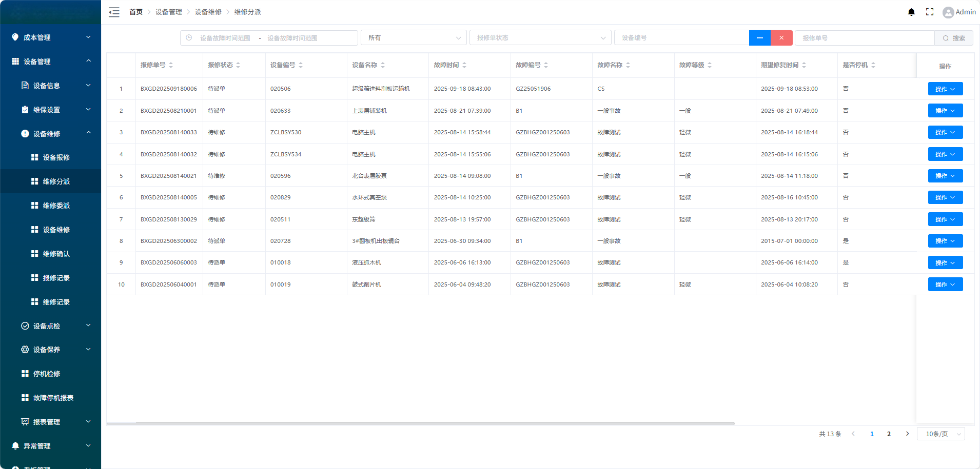Open 维修记录 menu item
This screenshot has height=469, width=980.
56,302
